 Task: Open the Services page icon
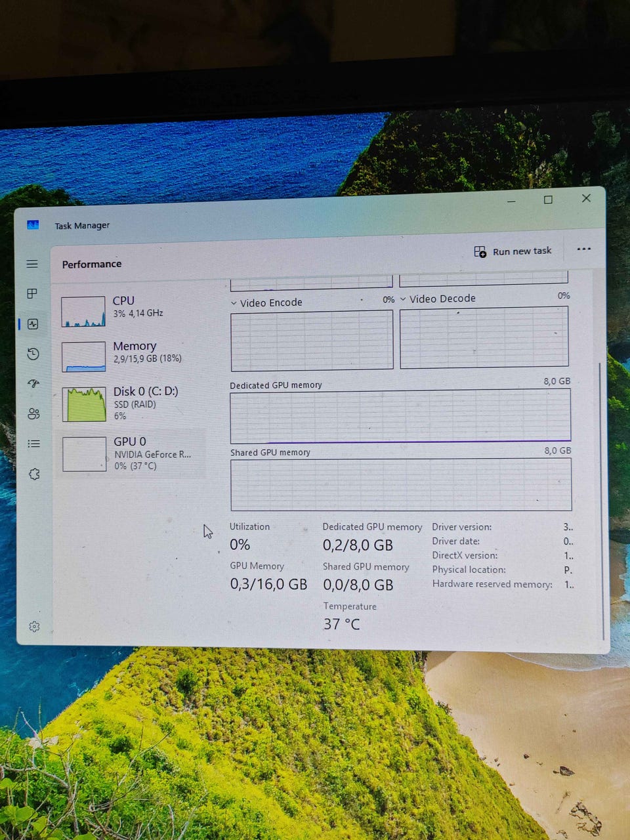pyautogui.click(x=35, y=474)
